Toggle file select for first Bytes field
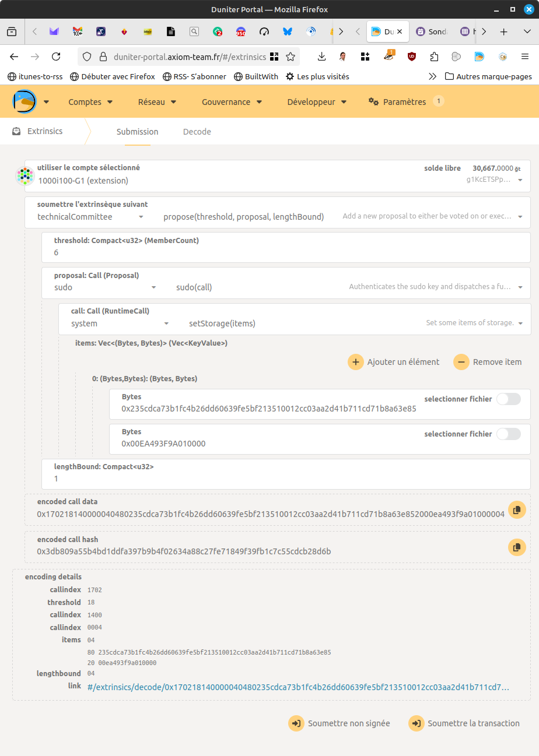The height and width of the screenshot is (756, 539). coord(508,399)
